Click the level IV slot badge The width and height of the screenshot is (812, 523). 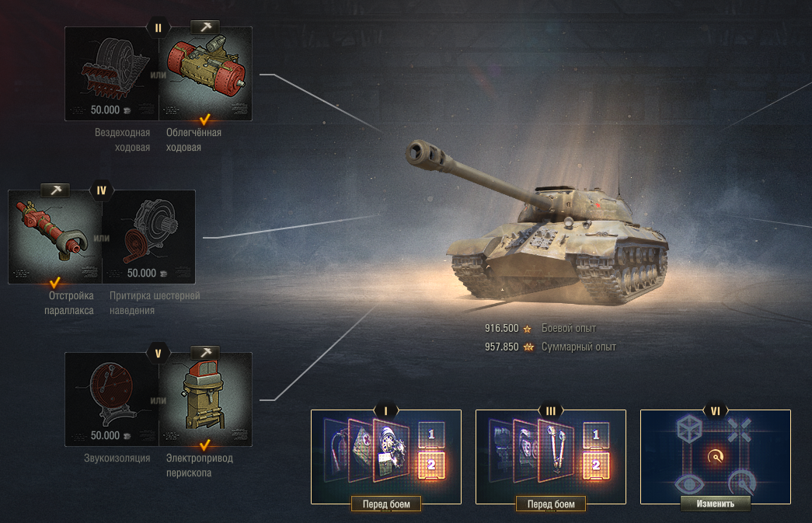[102, 190]
